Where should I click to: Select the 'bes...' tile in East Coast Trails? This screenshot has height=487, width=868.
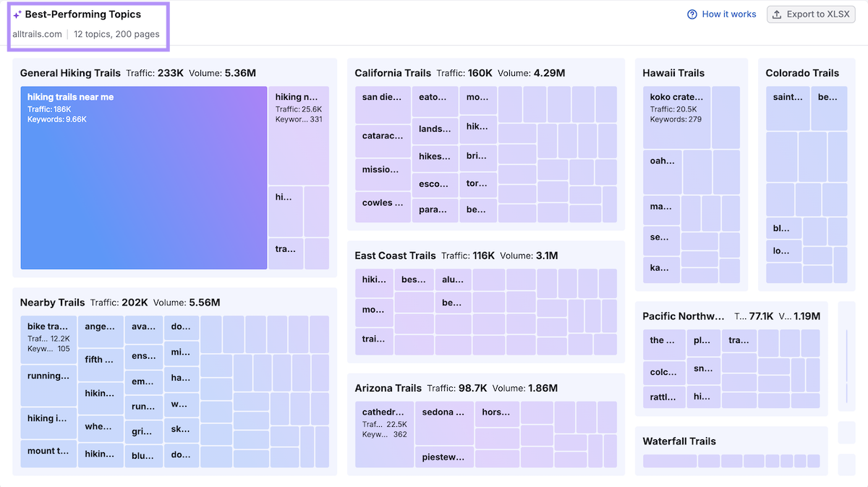coord(414,280)
